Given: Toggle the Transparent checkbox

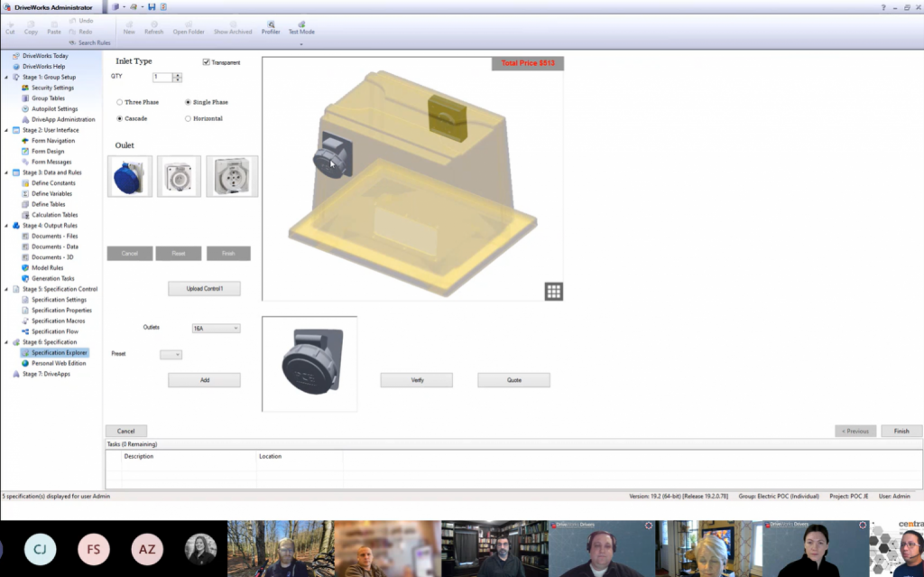Looking at the screenshot, I should [207, 62].
